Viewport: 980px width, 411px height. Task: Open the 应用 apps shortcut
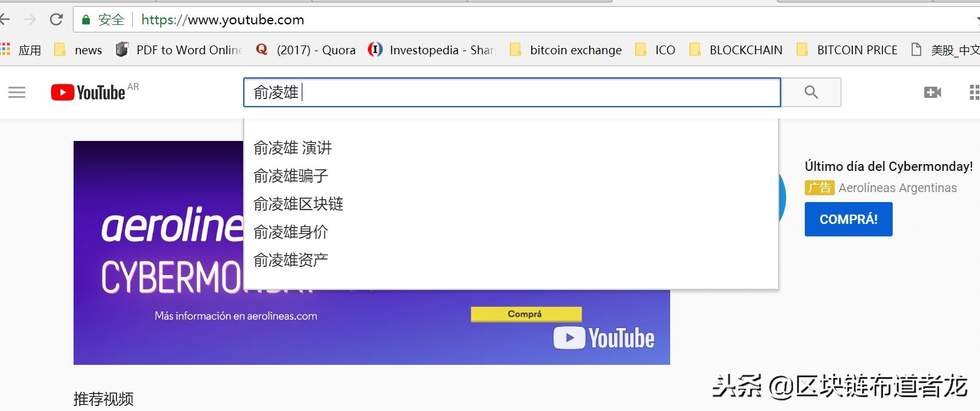(21, 50)
